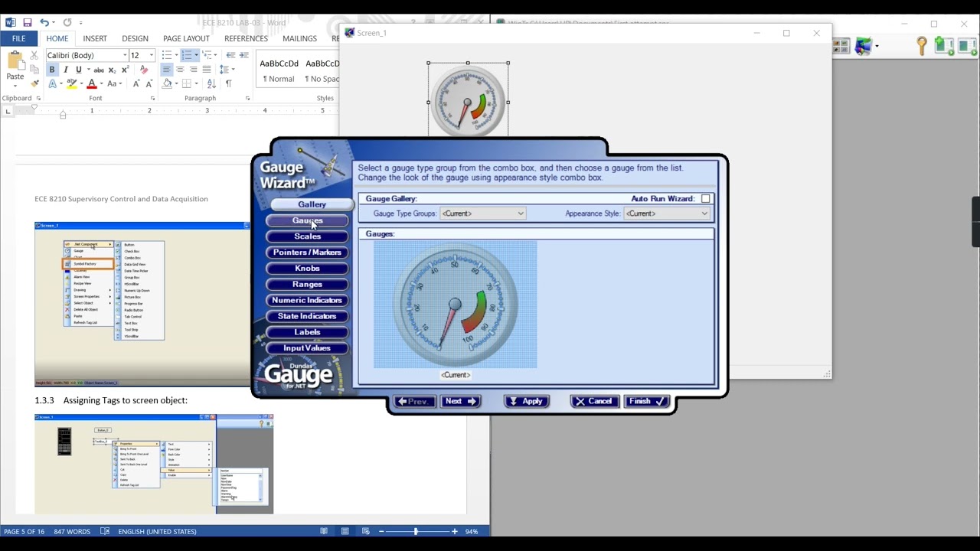Align text left in Word
Image resolution: width=980 pixels, height=551 pixels.
166,70
